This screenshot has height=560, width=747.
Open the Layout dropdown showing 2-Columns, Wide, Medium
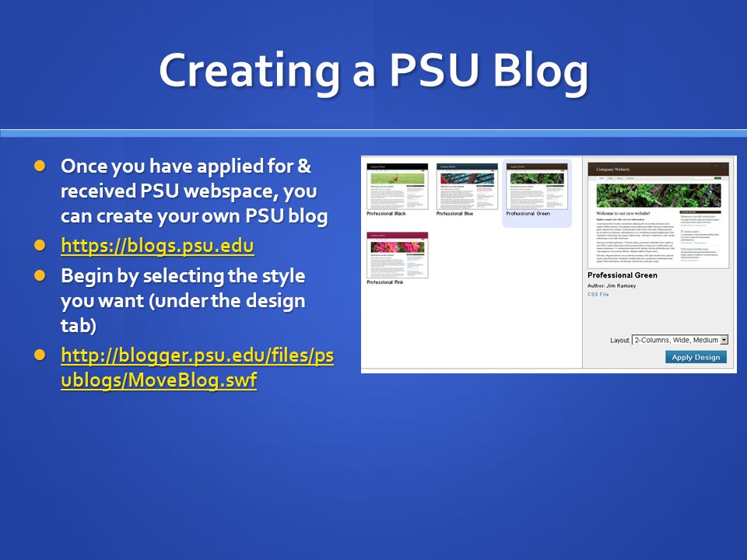pyautogui.click(x=680, y=340)
